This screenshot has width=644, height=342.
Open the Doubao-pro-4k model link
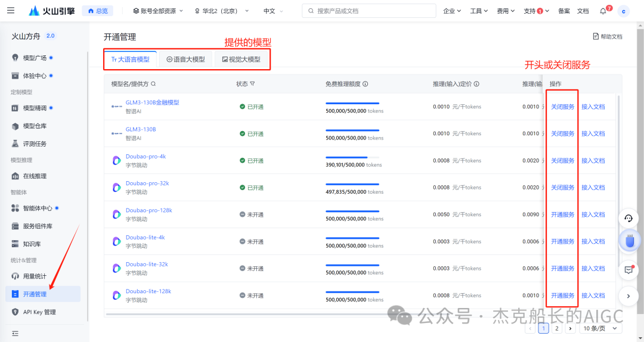click(x=146, y=157)
